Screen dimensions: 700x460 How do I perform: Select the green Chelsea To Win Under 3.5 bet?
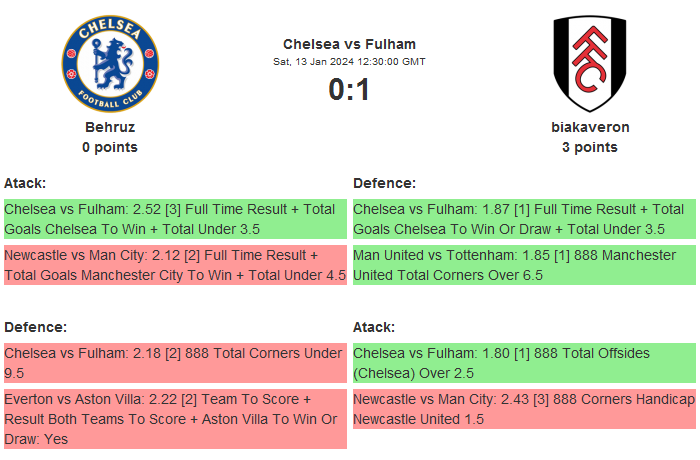tap(175, 219)
